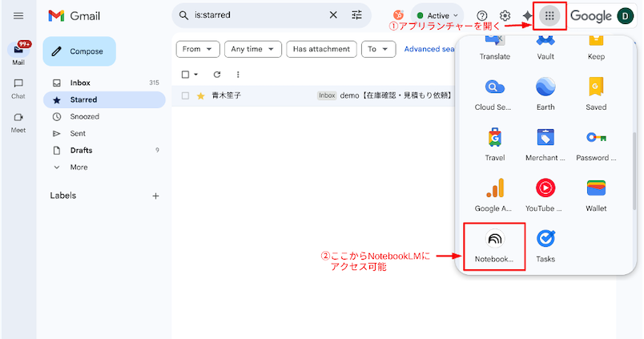Toggle the Has attachment filter chip
Screen dimensions: 644x339
click(x=321, y=50)
